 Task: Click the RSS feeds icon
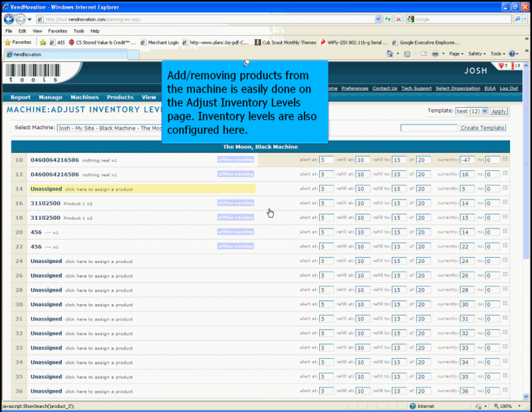(407, 54)
